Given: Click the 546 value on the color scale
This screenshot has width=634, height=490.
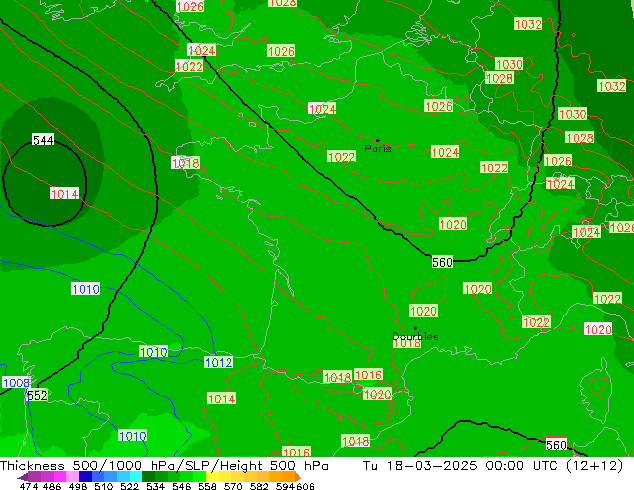Looking at the screenshot, I should [182, 486].
